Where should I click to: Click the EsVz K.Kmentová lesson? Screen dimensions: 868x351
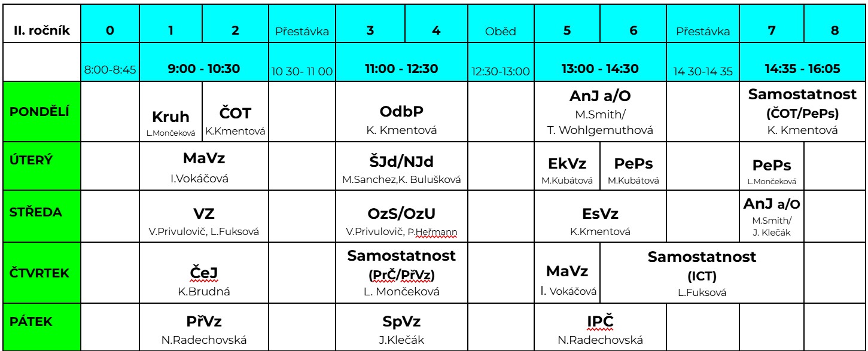click(x=600, y=214)
